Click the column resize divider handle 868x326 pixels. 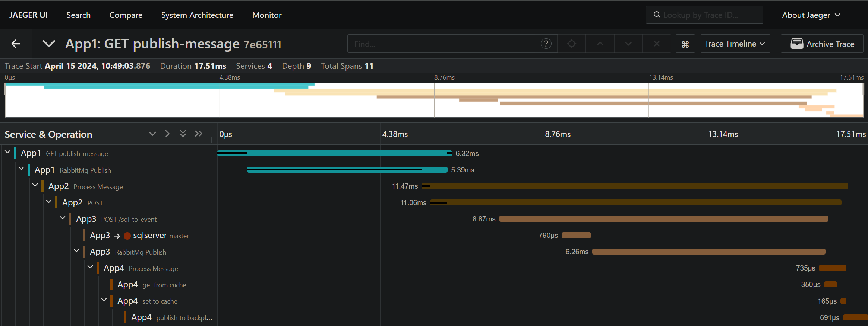(x=213, y=140)
